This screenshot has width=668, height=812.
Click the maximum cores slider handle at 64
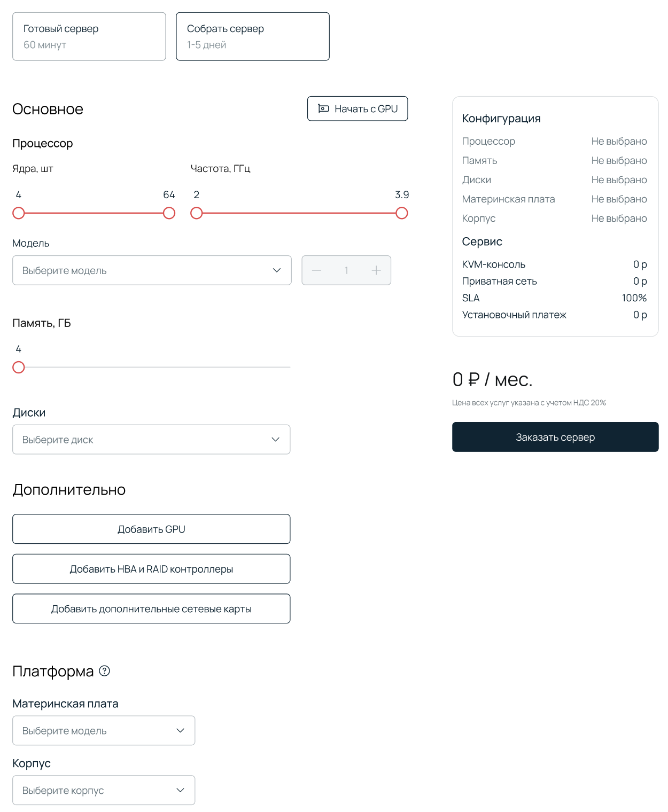169,213
